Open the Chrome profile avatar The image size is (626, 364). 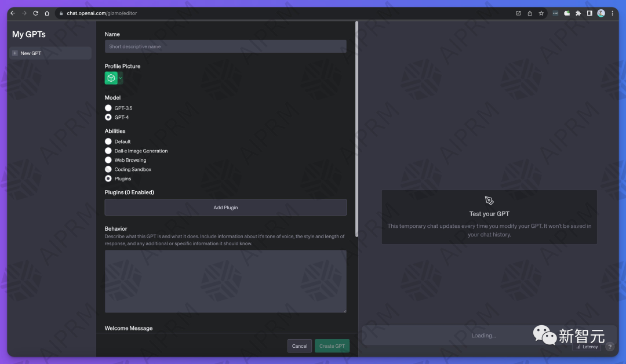(601, 13)
